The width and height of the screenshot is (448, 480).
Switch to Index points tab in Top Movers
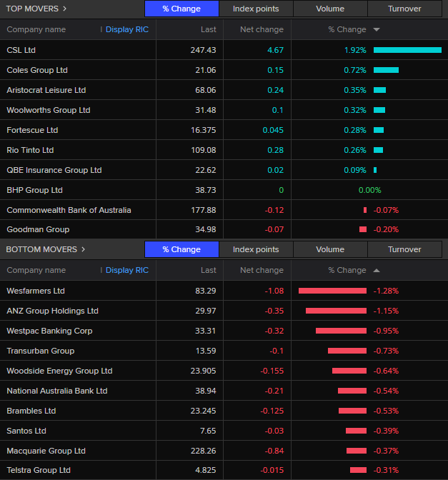[256, 9]
